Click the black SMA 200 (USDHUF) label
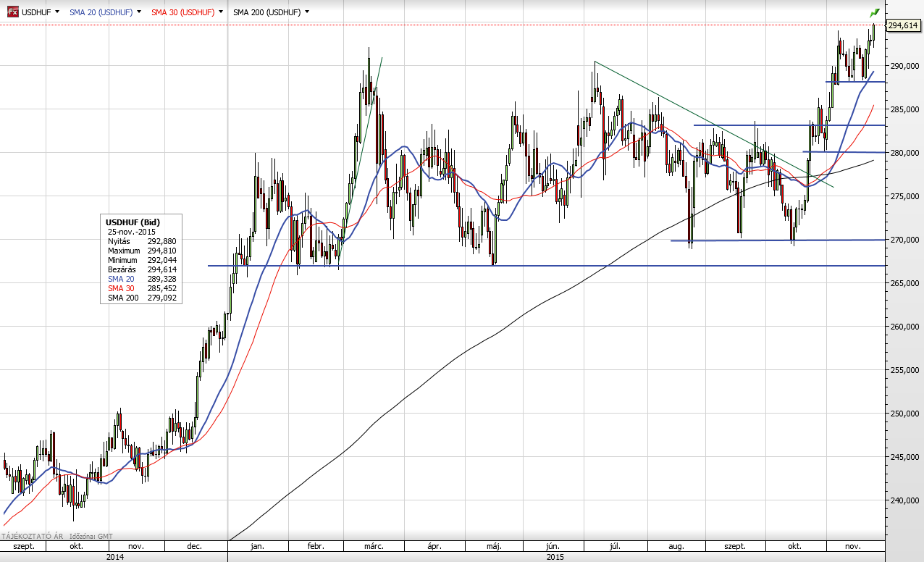924x562 pixels. [x=266, y=12]
